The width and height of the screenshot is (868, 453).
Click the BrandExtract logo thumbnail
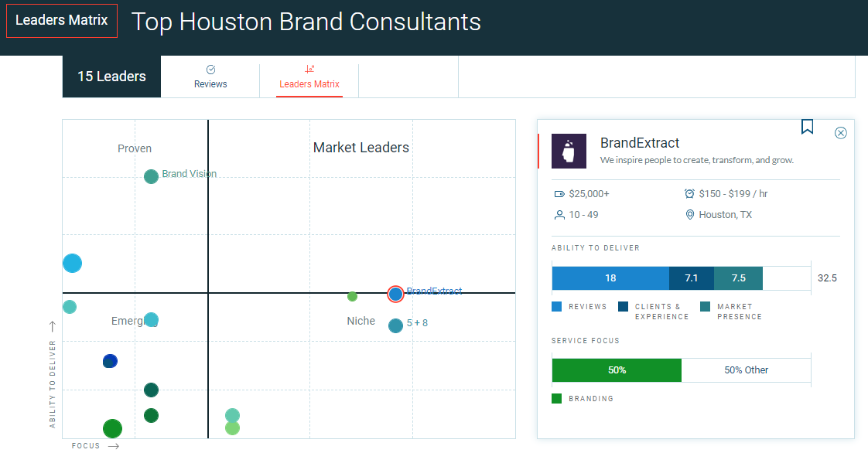(569, 151)
